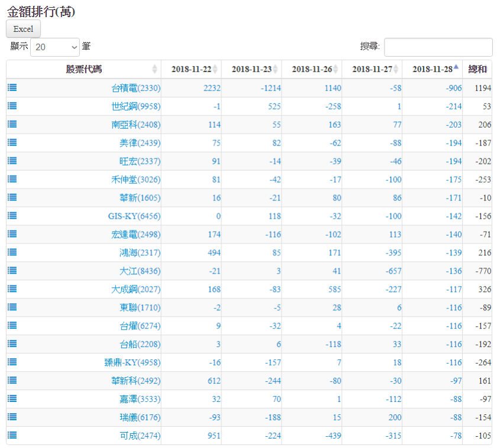Click the 2232 value in the 台積電 row
Image resolution: width=497 pixels, height=448 pixels.
[211, 88]
